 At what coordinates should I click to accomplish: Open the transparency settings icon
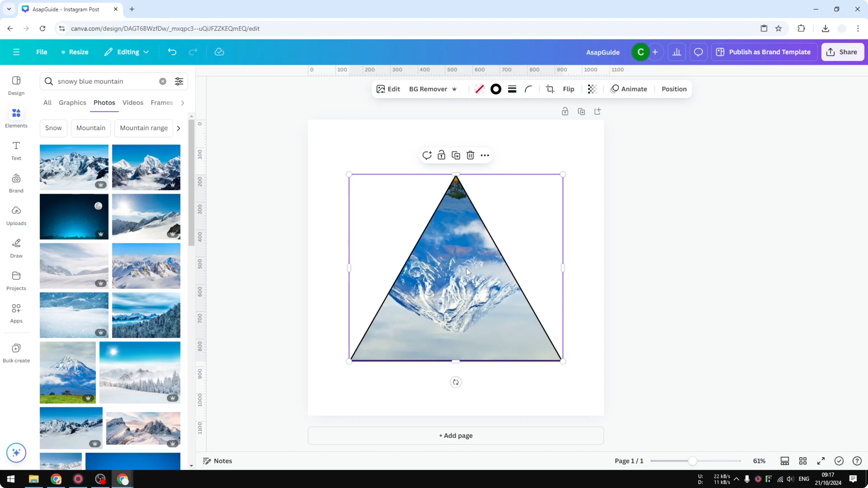pos(592,89)
